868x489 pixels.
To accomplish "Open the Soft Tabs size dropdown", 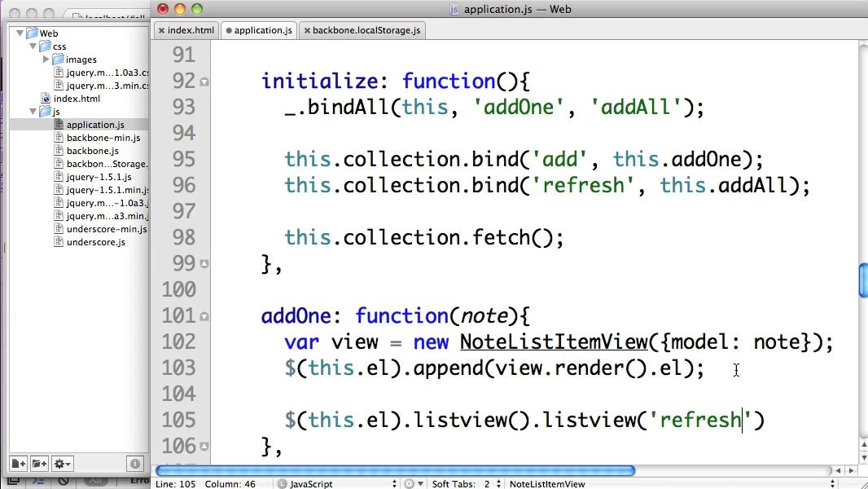I will (492, 483).
